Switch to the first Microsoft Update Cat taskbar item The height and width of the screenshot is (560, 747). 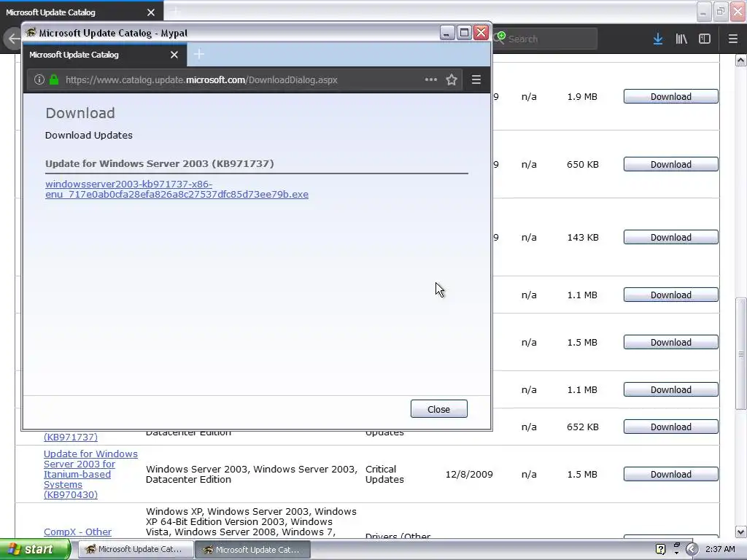tap(134, 550)
